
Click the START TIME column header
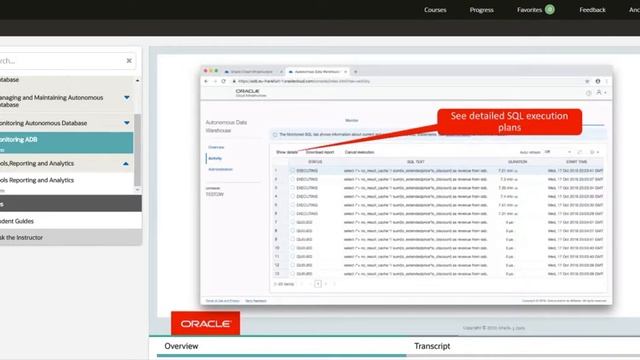[576, 162]
